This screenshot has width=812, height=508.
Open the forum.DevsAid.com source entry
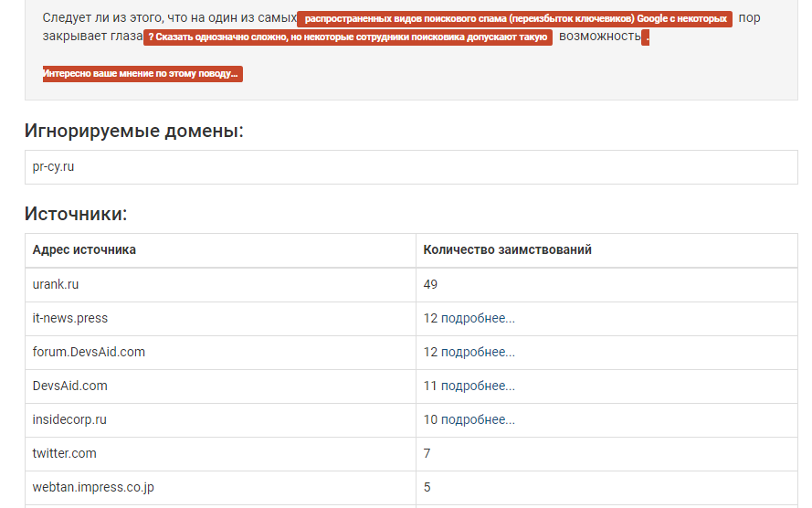pyautogui.click(x=89, y=352)
